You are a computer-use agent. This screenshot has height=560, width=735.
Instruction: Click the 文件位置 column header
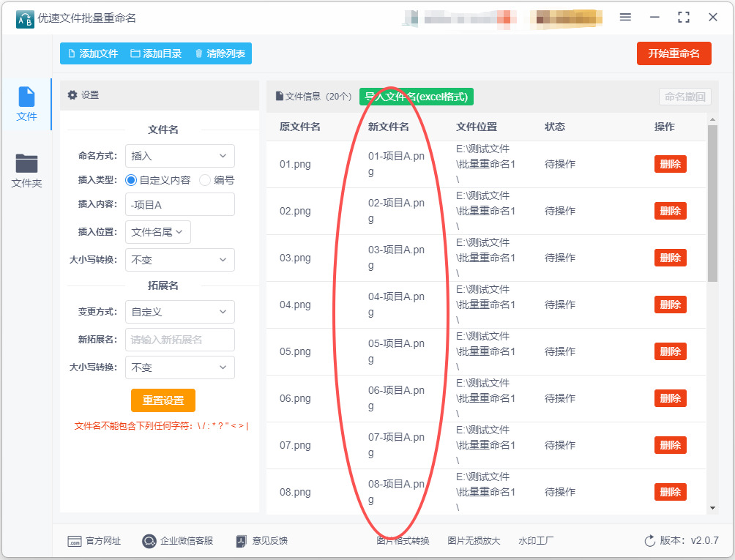[477, 127]
